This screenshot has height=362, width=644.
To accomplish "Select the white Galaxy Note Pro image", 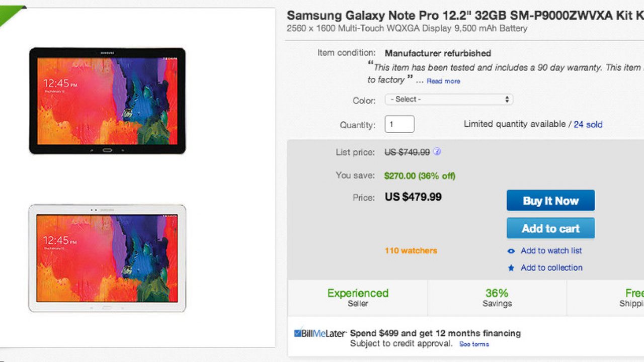I will (x=107, y=258).
